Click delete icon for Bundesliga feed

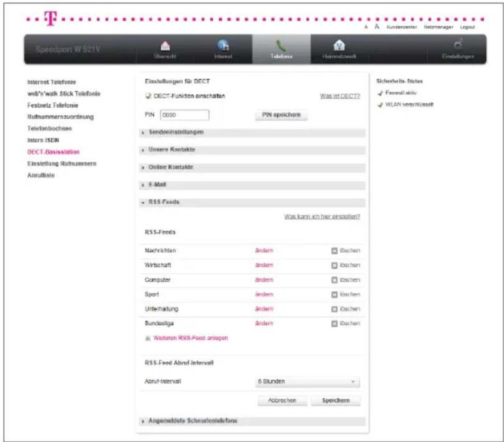pyautogui.click(x=334, y=323)
